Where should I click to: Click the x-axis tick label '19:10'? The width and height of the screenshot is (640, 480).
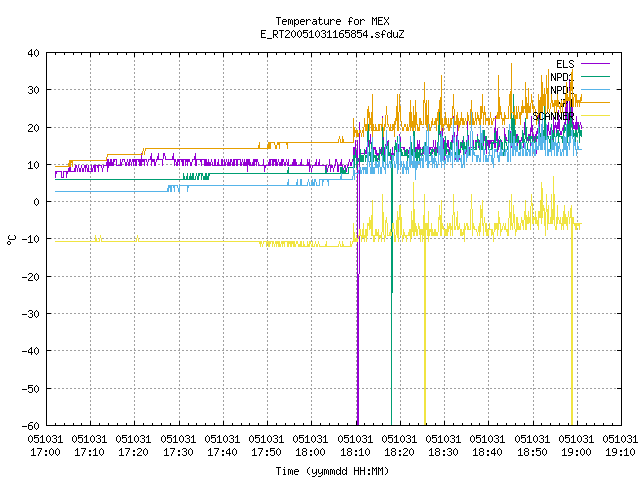[x=620, y=452]
